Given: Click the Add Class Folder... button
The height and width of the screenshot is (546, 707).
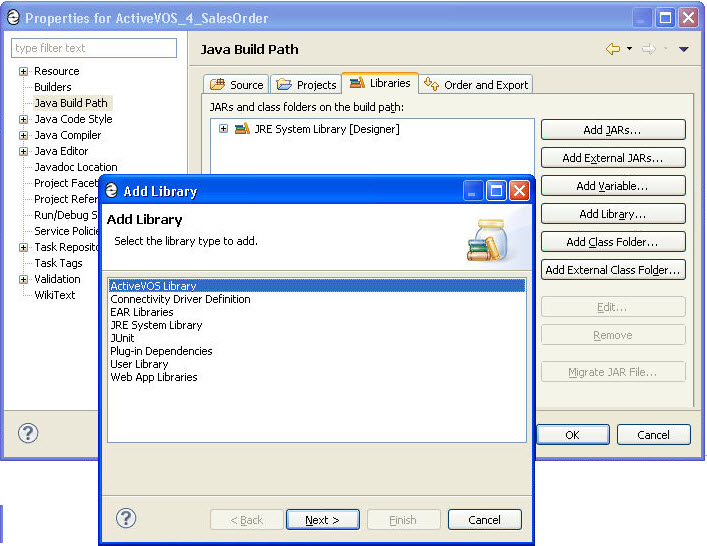Looking at the screenshot, I should 613,242.
